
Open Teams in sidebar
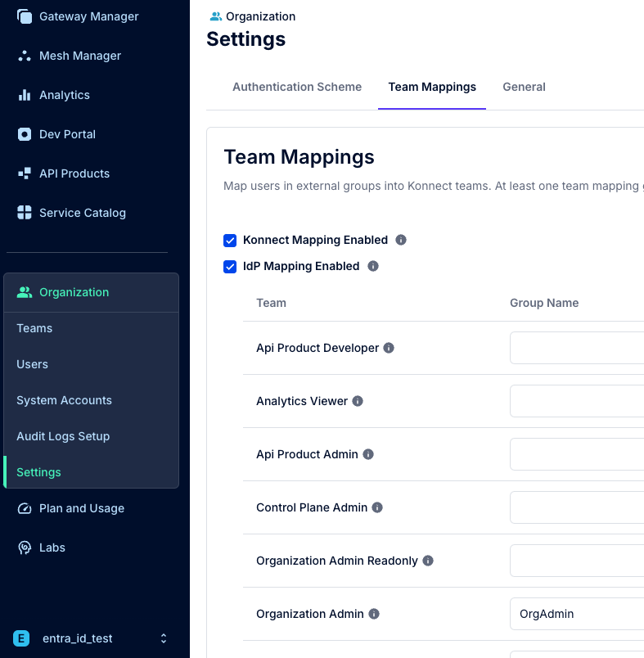(34, 328)
